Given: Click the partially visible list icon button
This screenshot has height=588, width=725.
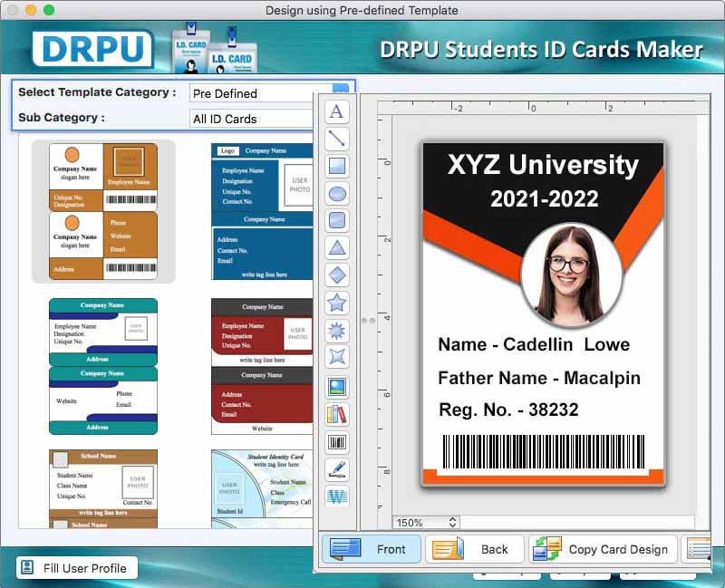Looking at the screenshot, I should (696, 549).
